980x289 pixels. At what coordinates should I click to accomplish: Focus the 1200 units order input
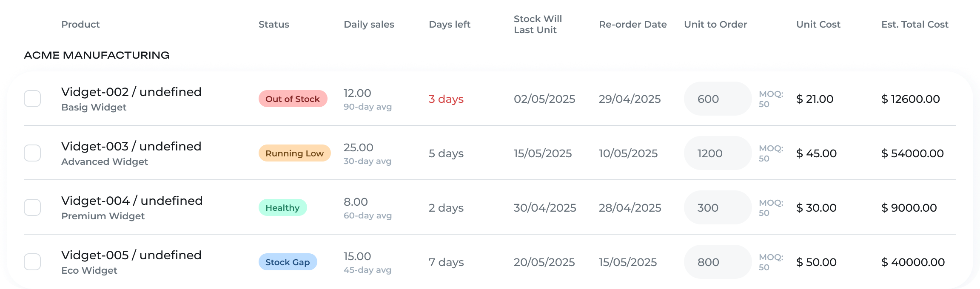tap(718, 153)
